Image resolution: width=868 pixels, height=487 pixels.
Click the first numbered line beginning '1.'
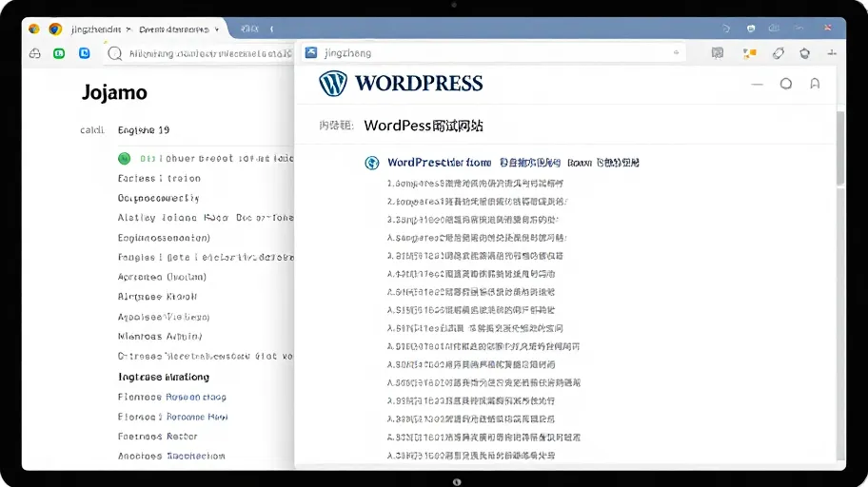tap(475, 184)
